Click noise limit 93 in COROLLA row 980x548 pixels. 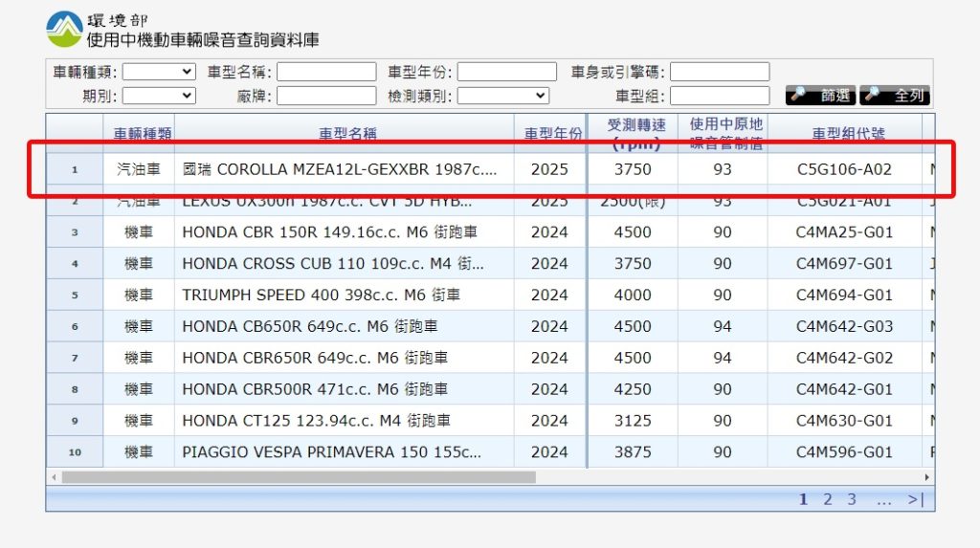click(x=723, y=169)
